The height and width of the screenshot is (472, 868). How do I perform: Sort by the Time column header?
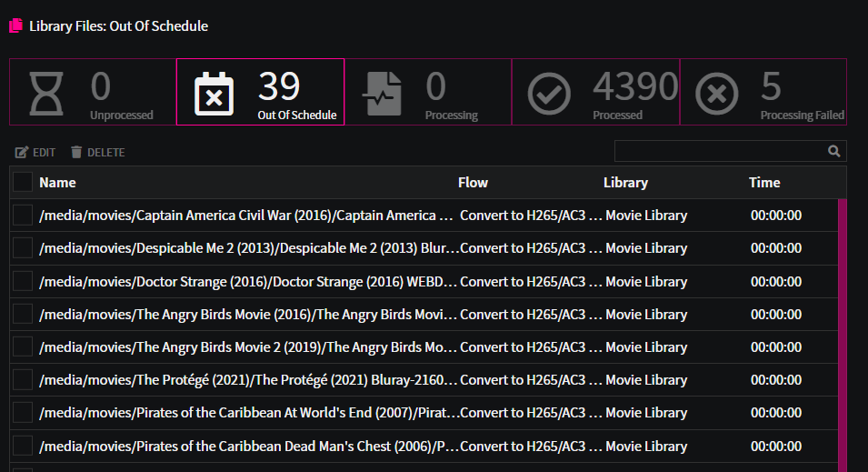(764, 182)
